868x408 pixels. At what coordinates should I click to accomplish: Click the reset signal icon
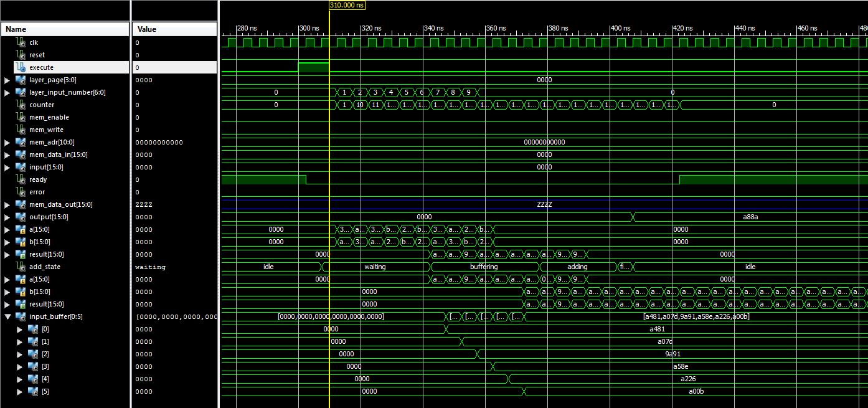tap(21, 55)
